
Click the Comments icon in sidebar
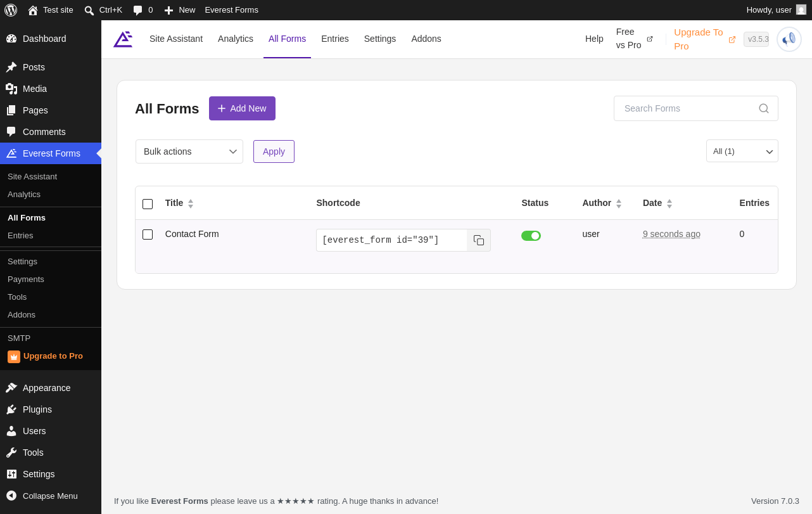pyautogui.click(x=11, y=132)
